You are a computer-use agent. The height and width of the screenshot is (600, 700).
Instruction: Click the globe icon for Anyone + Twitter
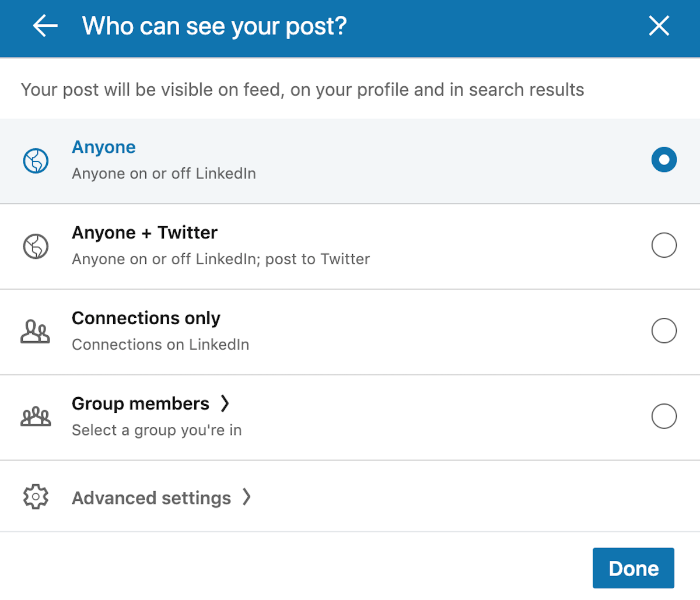(36, 245)
